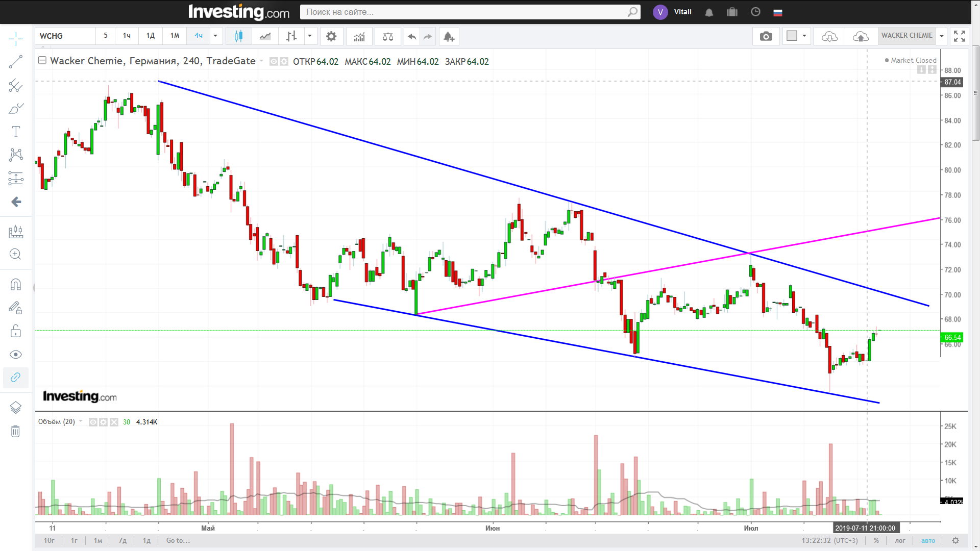980x551 pixels.
Task: Click the remove drawings trash icon
Action: 15,432
